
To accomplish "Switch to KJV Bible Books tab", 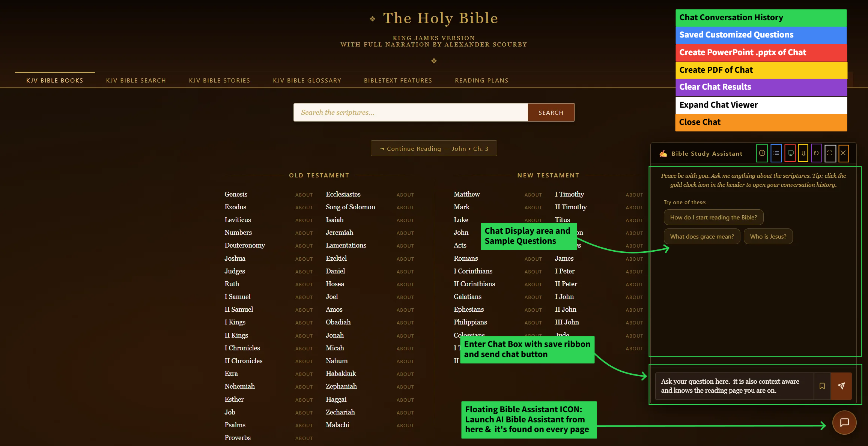I will click(x=55, y=80).
